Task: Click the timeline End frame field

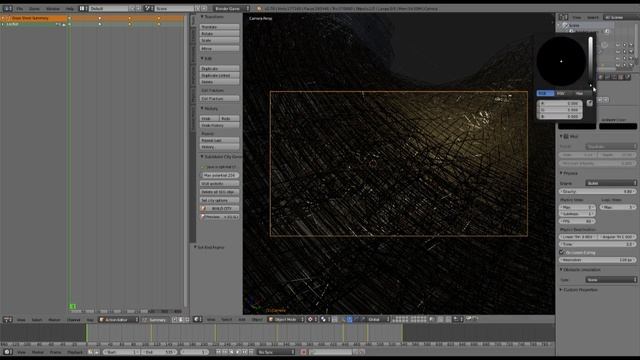Action: [160, 352]
